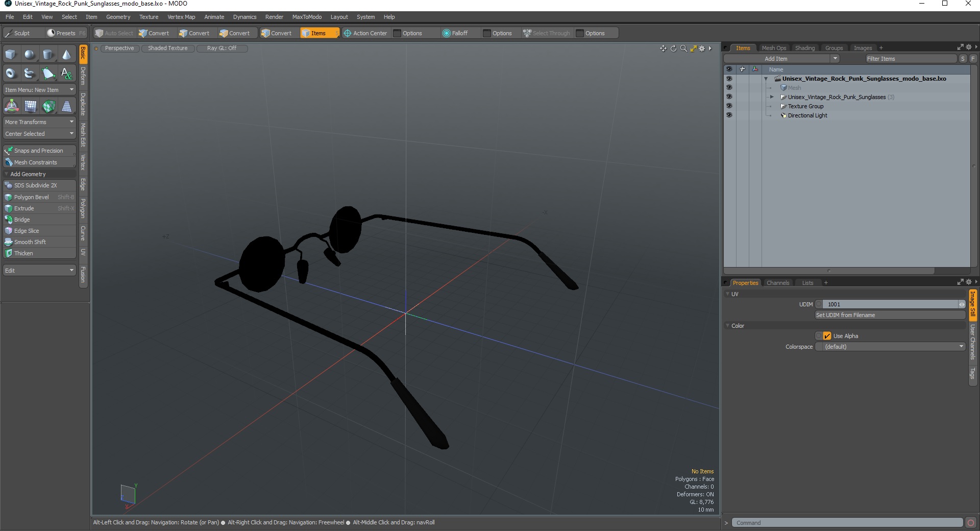Click the viewport maximize icon
Screen dimensions: 980x531
(x=693, y=49)
